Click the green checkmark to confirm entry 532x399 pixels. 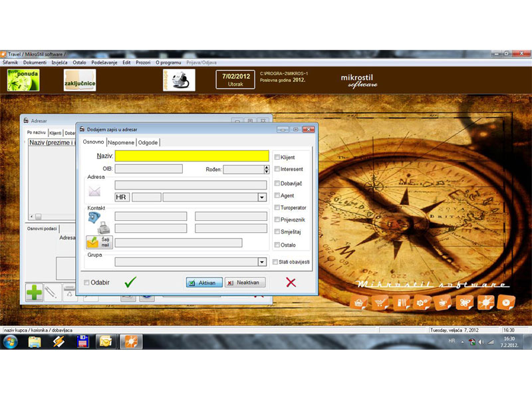tap(130, 282)
